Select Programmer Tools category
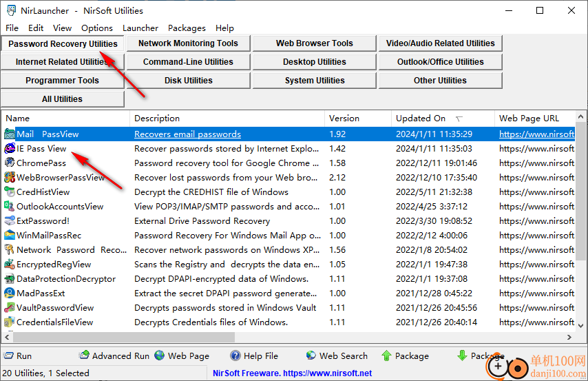Viewport: 588px width, 381px height. (63, 81)
